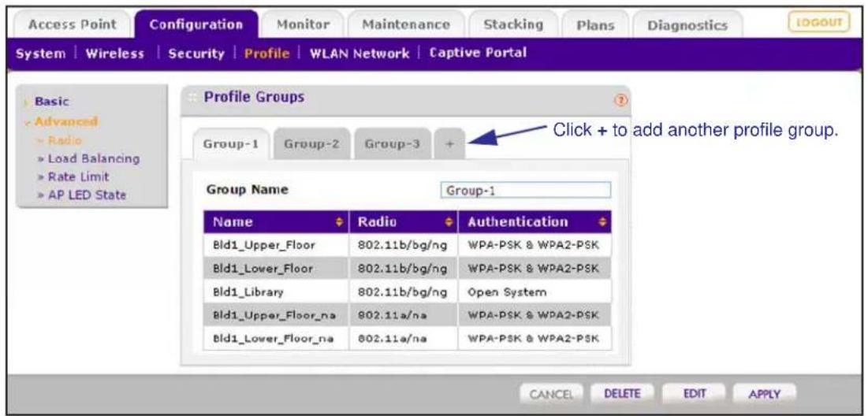Image resolution: width=868 pixels, height=416 pixels.
Task: Select the Bld1_Upper_Floor_na profile row
Action: tap(408, 315)
